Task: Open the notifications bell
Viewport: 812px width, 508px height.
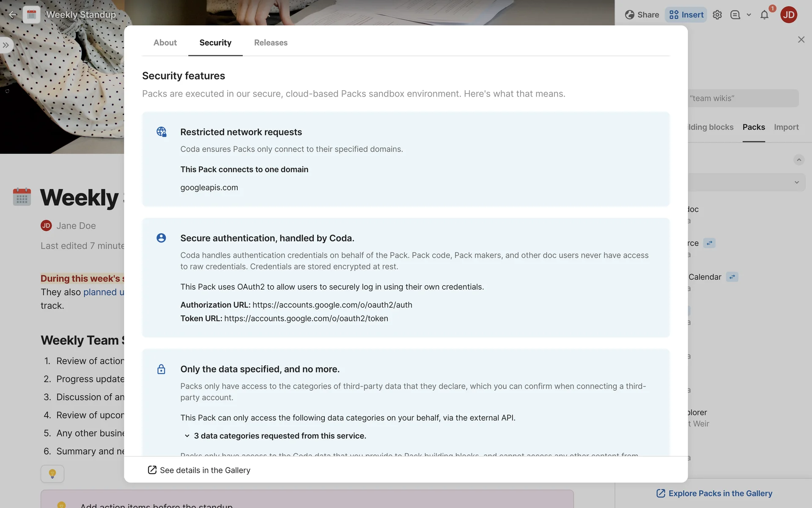Action: click(x=764, y=15)
